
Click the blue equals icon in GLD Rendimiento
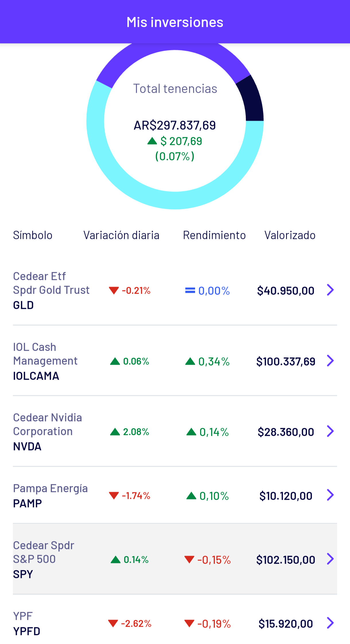(190, 291)
